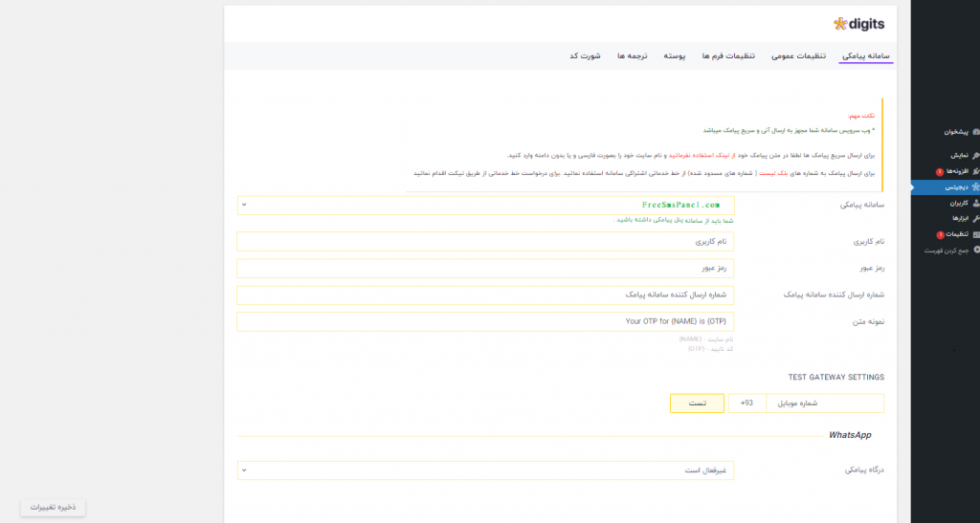Open the ترجمه ها tab
The image size is (980, 523).
tap(632, 56)
